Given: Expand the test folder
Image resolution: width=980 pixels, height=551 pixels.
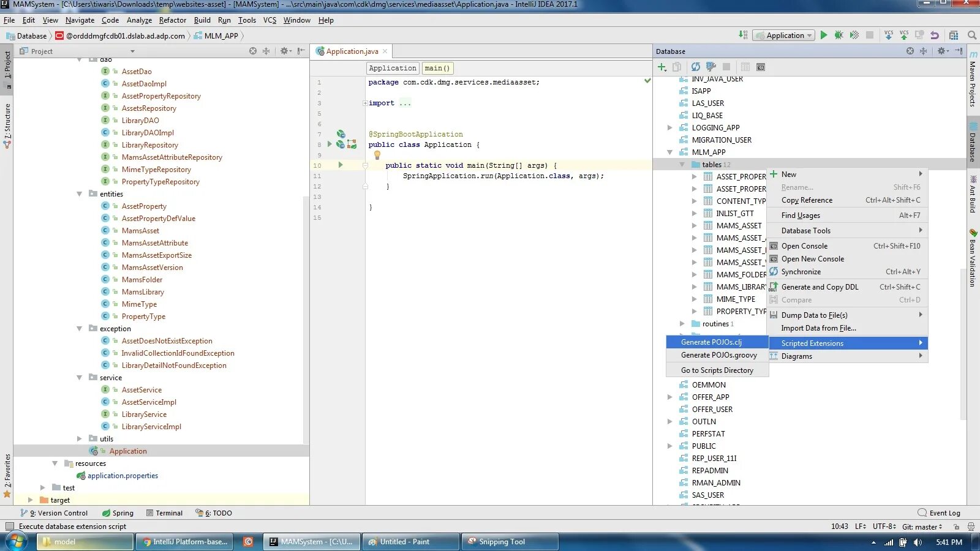Looking at the screenshot, I should pos(42,488).
